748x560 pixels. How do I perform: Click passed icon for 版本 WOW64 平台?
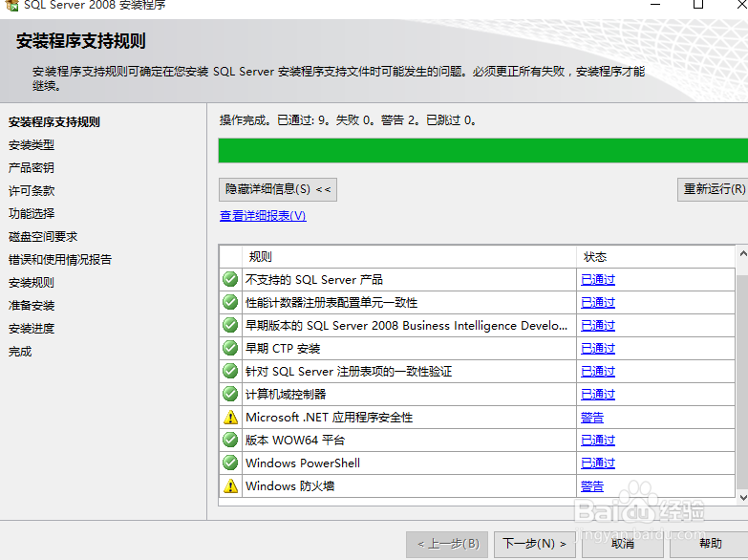pos(230,440)
